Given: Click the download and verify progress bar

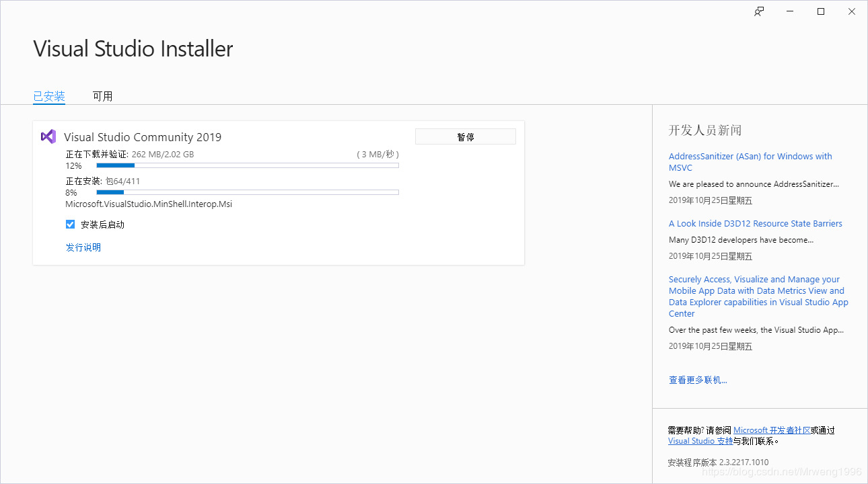Looking at the screenshot, I should tap(248, 165).
